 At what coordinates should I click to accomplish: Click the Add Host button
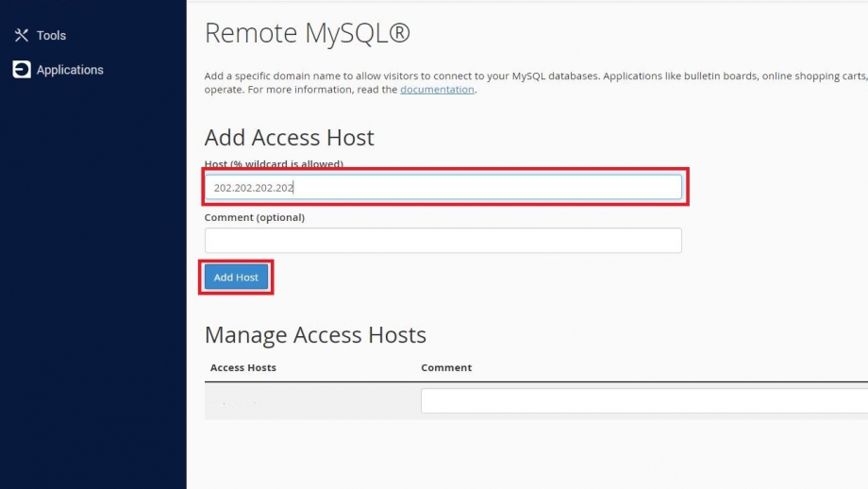click(x=236, y=277)
